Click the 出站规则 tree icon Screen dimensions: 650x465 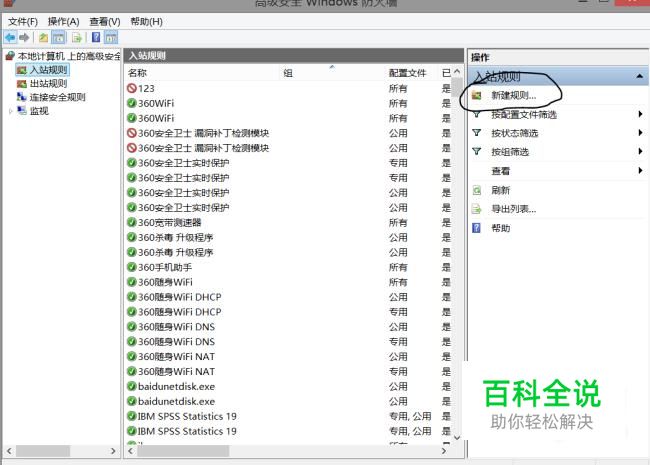click(22, 84)
